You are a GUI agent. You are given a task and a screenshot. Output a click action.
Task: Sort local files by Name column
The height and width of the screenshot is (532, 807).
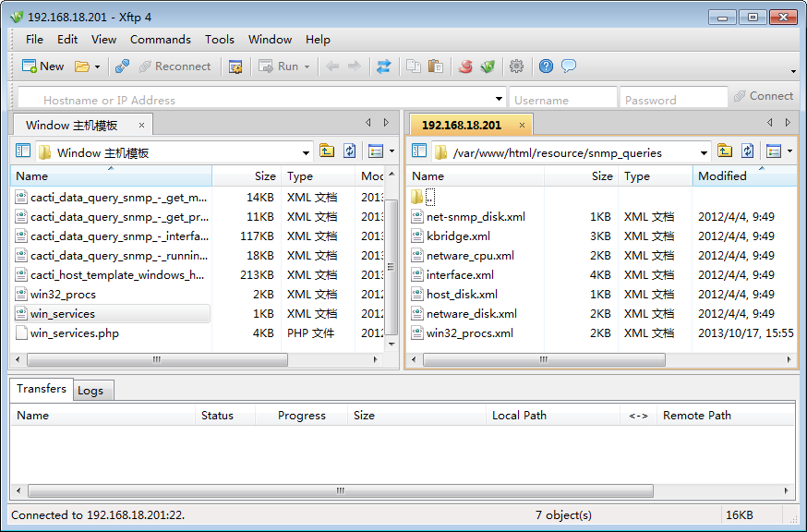click(x=111, y=176)
